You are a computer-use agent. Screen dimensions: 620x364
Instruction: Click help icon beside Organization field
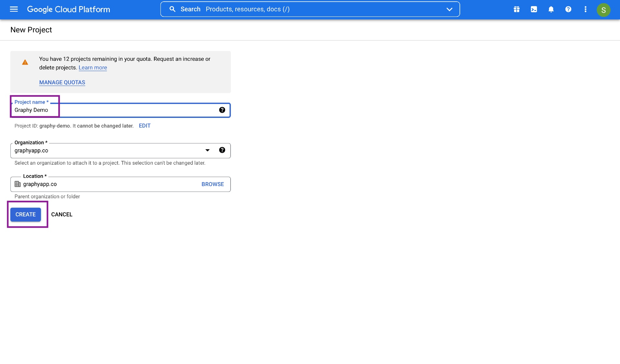[x=222, y=150]
